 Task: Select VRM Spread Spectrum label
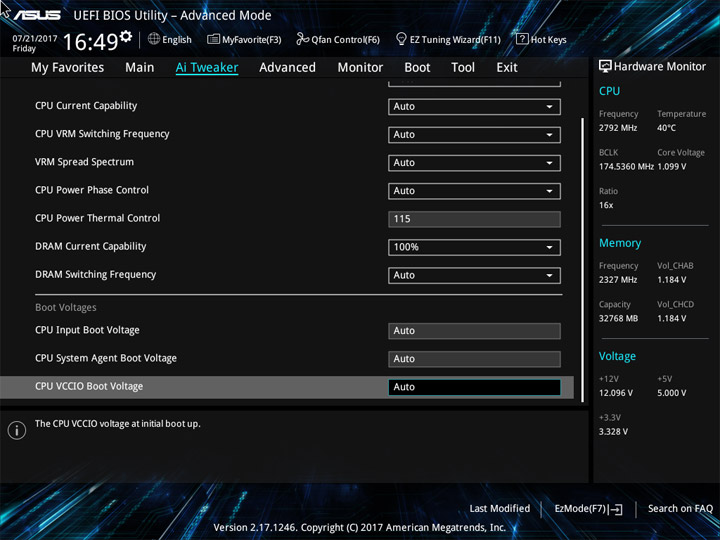pos(84,162)
